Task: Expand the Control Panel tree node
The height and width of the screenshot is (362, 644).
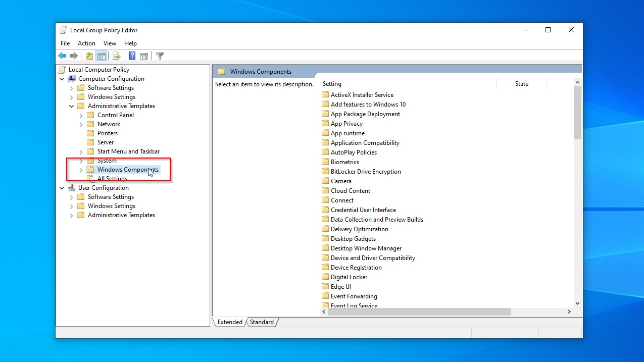Action: [81, 115]
